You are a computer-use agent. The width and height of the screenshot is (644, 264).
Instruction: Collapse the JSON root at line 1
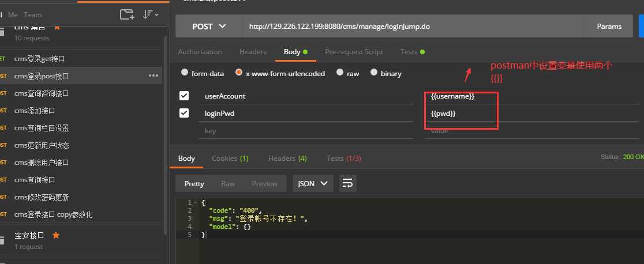coord(195,202)
